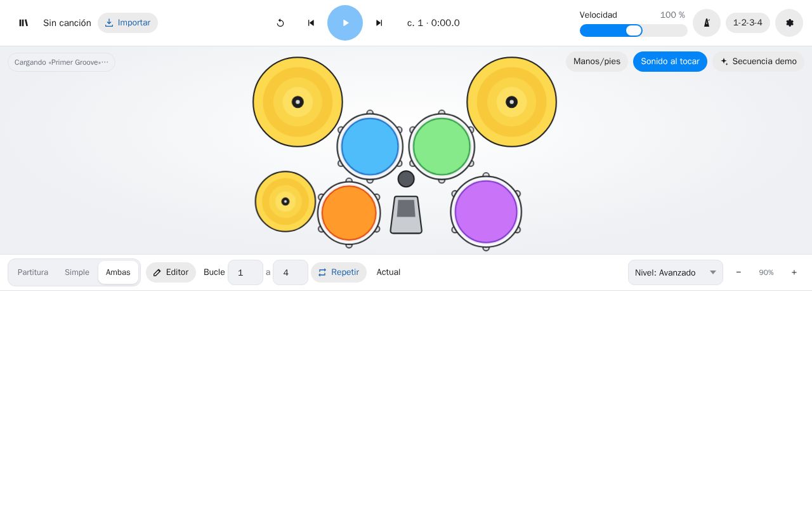Screen dimensions: 812x508
Task: Adjust the Velocidad slider
Action: [634, 30]
